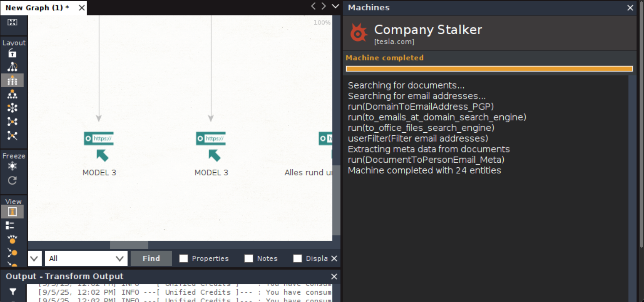644x302 pixels.
Task: Switch to List view icon
Action: pos(10,225)
